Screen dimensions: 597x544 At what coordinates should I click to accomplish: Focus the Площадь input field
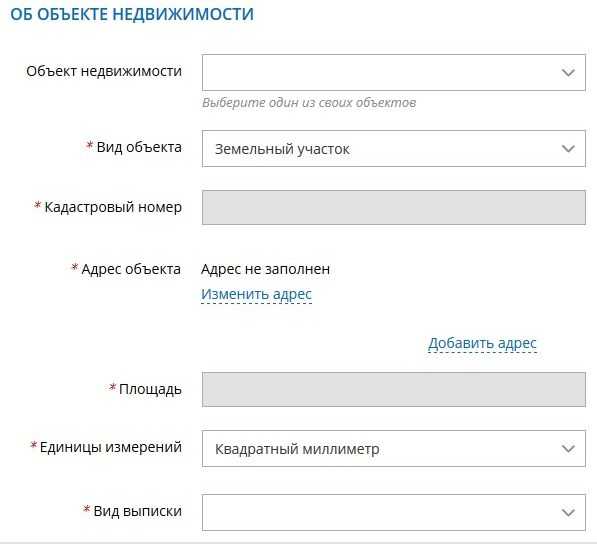(394, 389)
